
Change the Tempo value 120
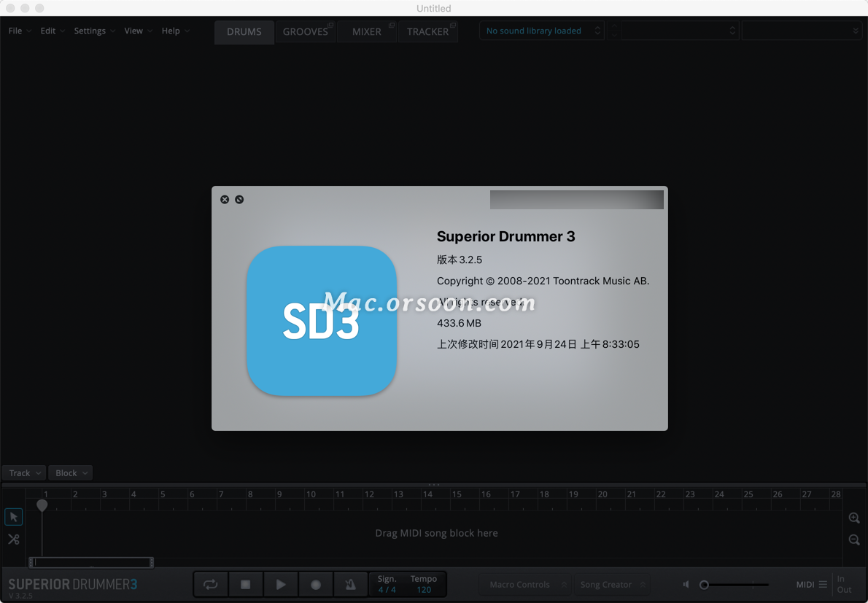point(424,591)
